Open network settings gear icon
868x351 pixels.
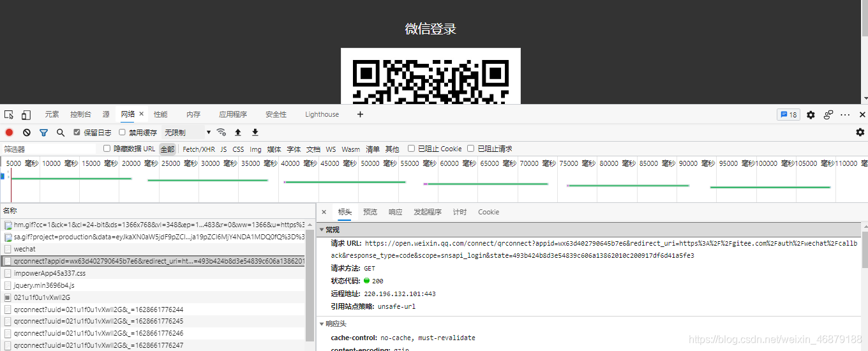[860, 132]
